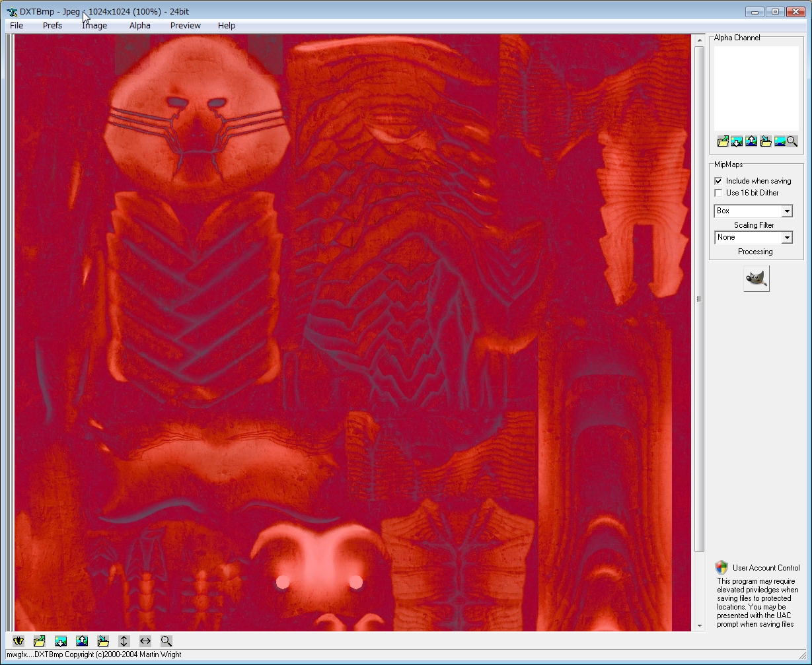Click the DXTBmp title bar app icon
Image resolution: width=812 pixels, height=665 pixels.
pyautogui.click(x=12, y=12)
